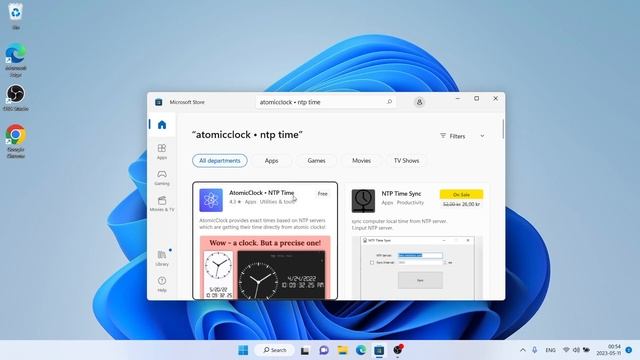Click NTP Time Sync screenshot thumbnail
The height and width of the screenshot is (360, 640).
point(417,268)
